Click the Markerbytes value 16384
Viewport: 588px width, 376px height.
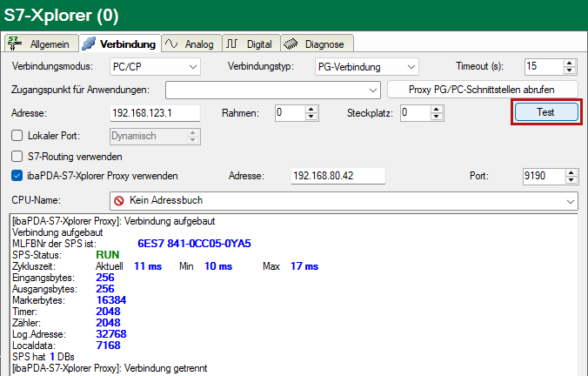111,300
